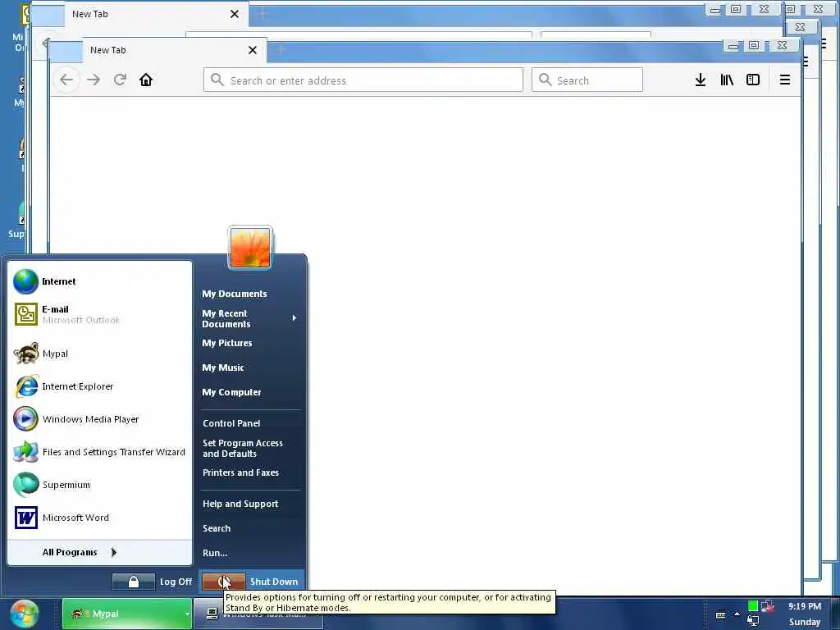
Task: Click the Shut Down power button
Action: [x=224, y=582]
